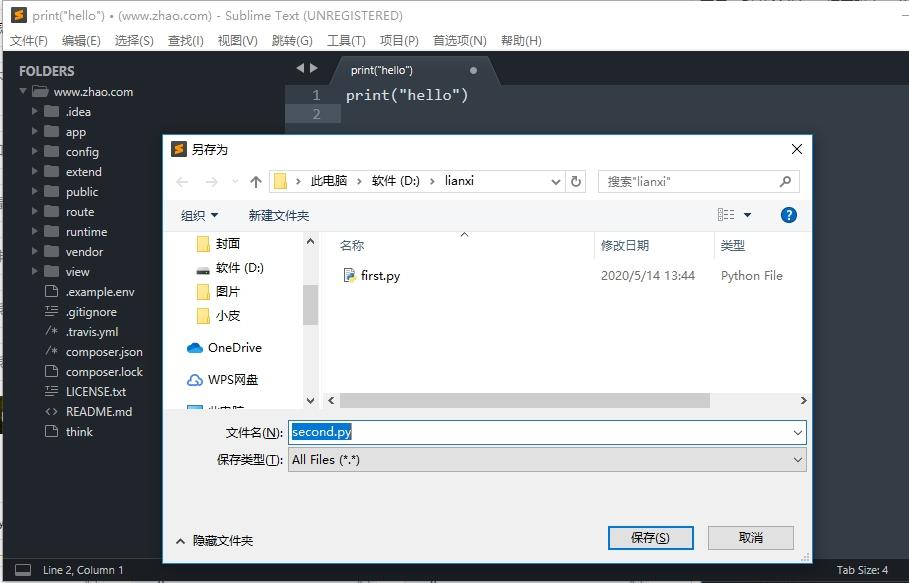Open the blue help question mark
This screenshot has width=909, height=583.
click(788, 215)
